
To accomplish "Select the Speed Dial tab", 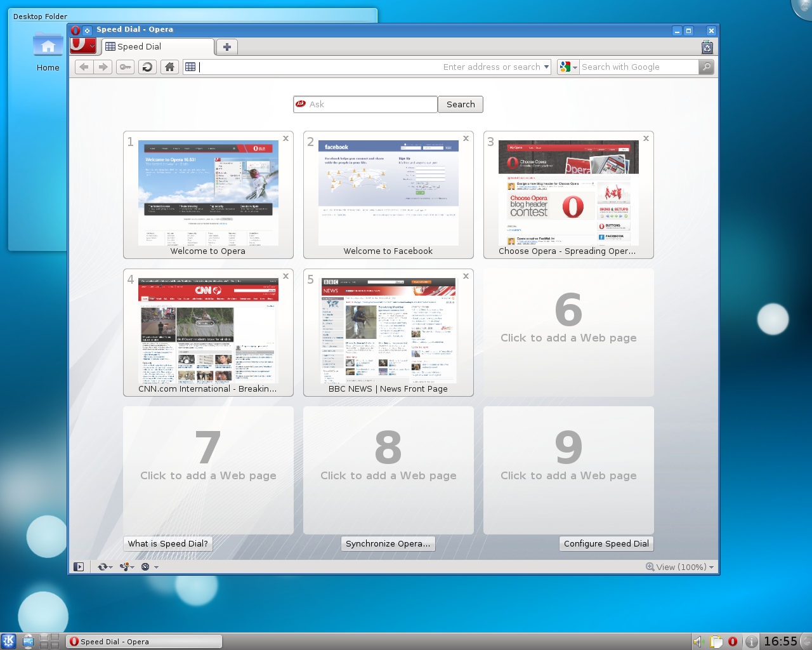I will tap(157, 46).
